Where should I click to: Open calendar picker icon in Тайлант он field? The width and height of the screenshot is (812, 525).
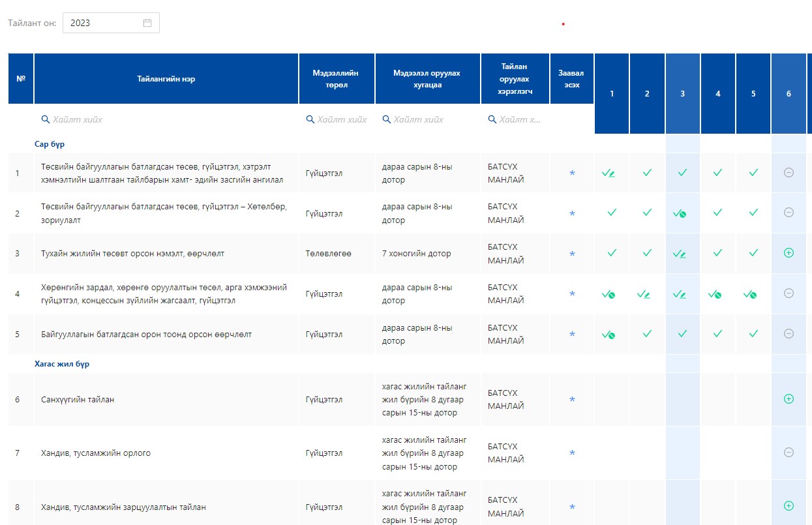point(147,23)
